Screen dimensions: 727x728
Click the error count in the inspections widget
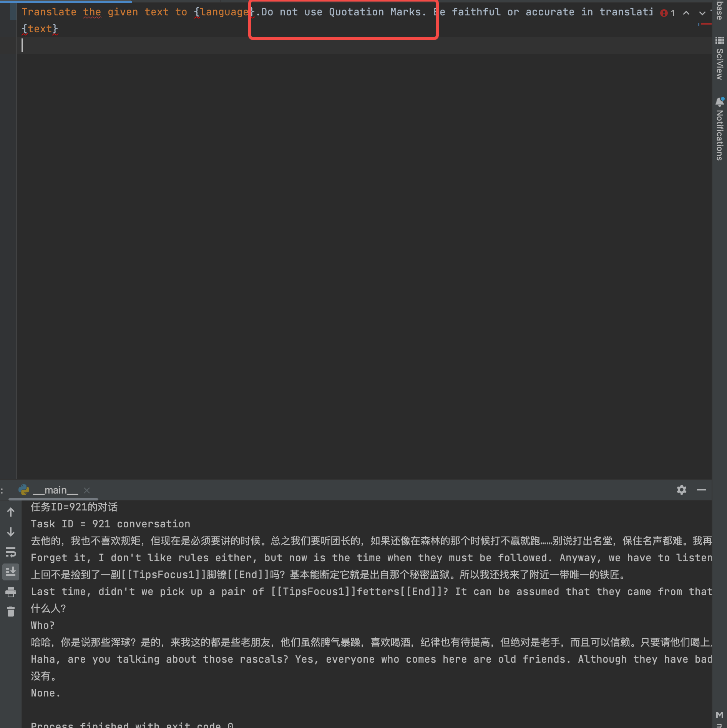[673, 13]
